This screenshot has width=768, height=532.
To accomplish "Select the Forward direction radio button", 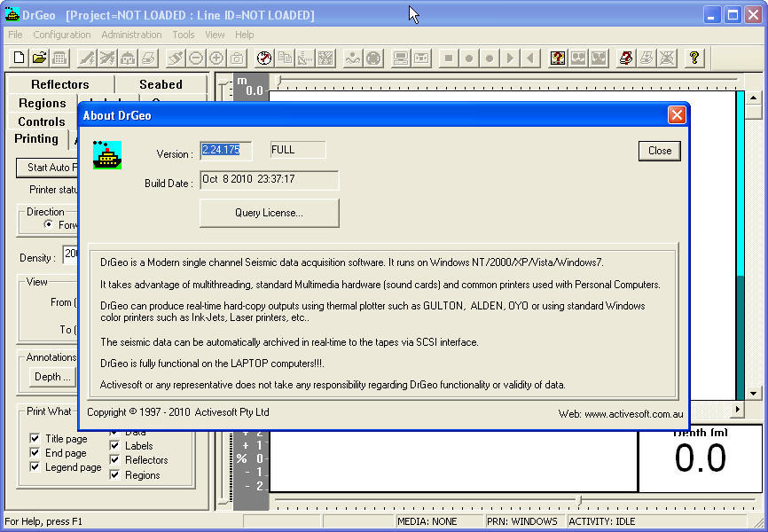I will tap(48, 224).
